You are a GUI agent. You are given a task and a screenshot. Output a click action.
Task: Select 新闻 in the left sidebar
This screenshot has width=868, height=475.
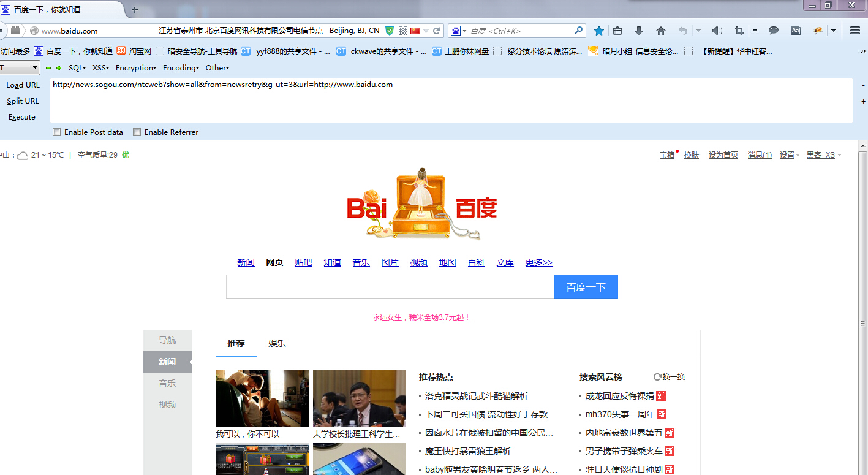coord(167,362)
